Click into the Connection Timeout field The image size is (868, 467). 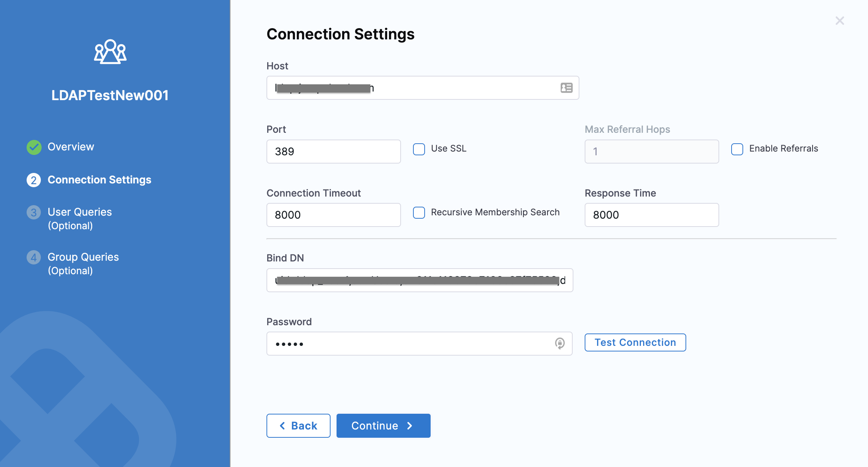pyautogui.click(x=333, y=215)
